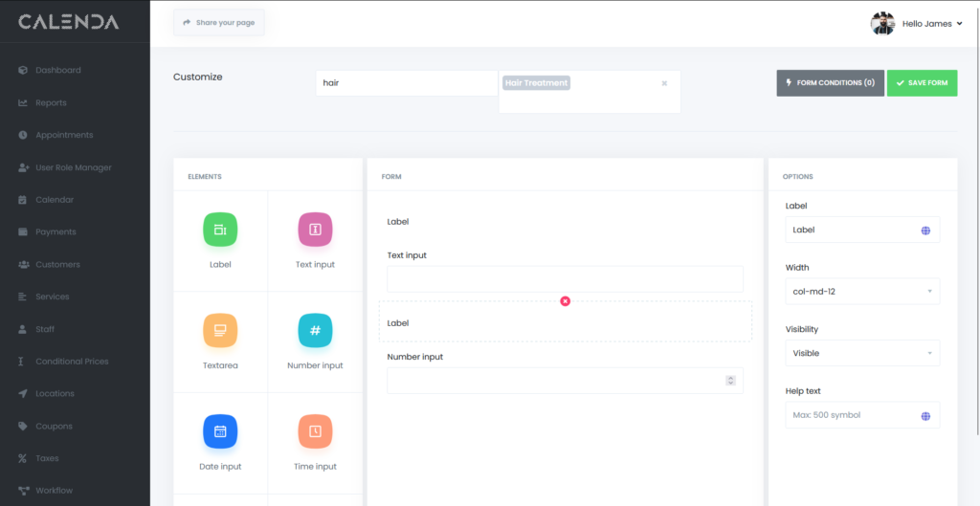The height and width of the screenshot is (506, 980).
Task: Click the globe icon in Label field
Action: (925, 231)
